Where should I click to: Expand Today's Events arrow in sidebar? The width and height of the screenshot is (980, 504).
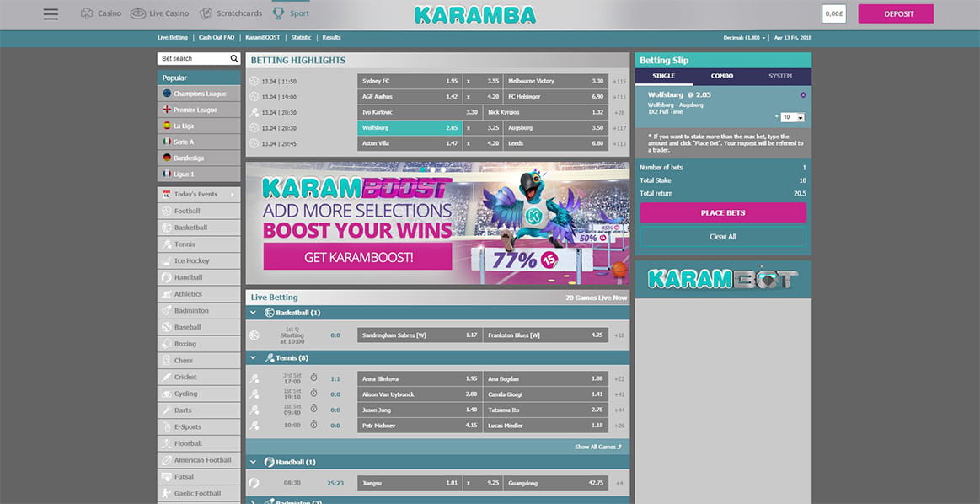(x=233, y=194)
